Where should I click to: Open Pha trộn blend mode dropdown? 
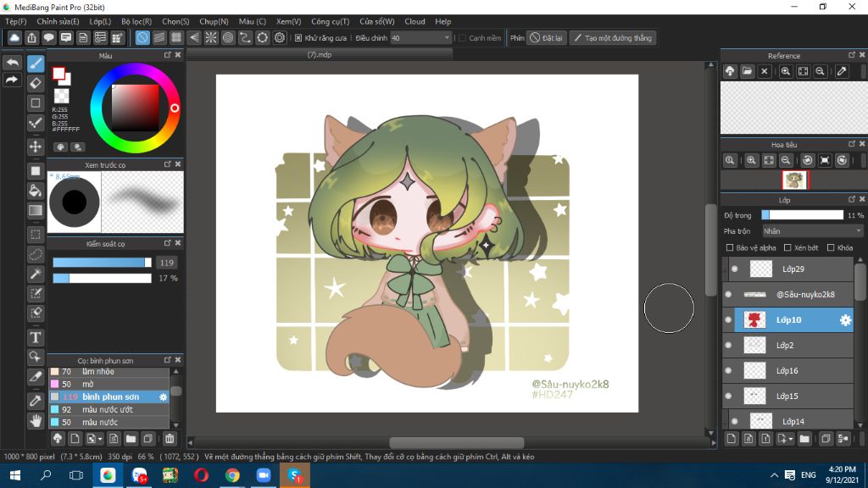pos(812,231)
